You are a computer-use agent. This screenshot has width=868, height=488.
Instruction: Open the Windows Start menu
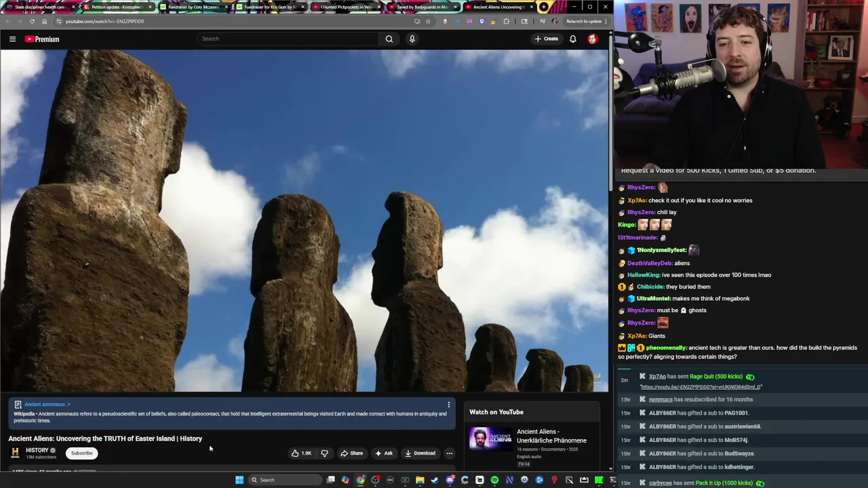[x=239, y=480]
